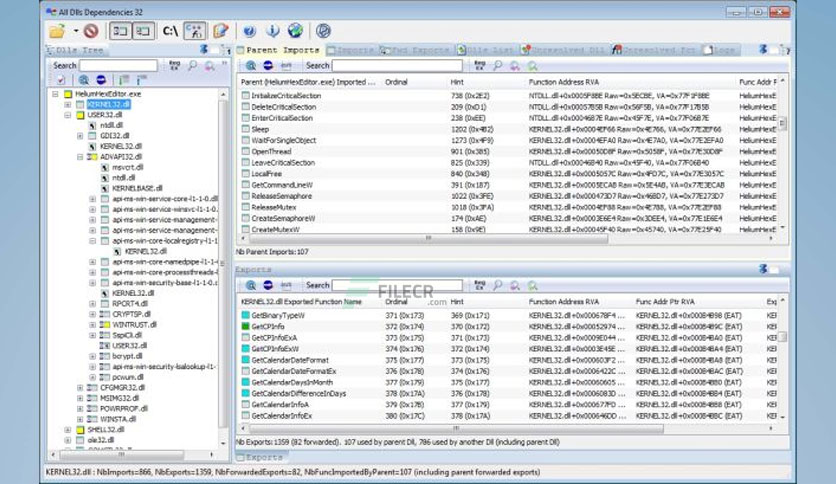Toggle the second layout view button

tap(143, 31)
